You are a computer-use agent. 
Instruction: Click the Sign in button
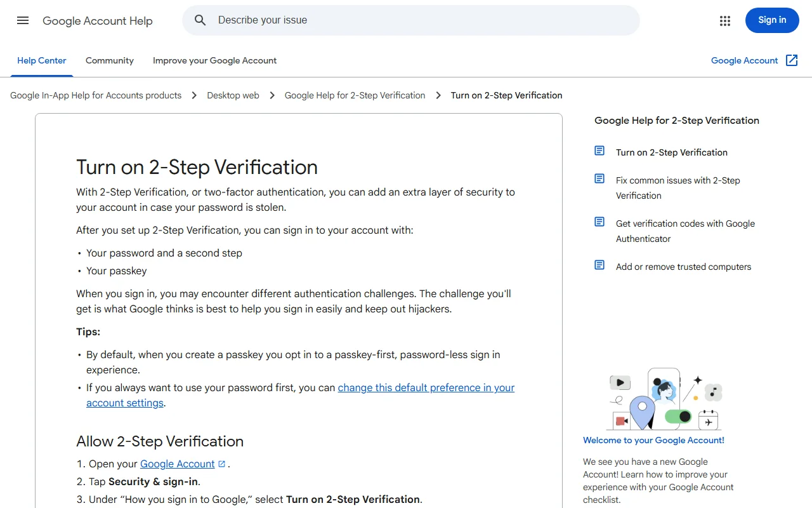coord(772,20)
